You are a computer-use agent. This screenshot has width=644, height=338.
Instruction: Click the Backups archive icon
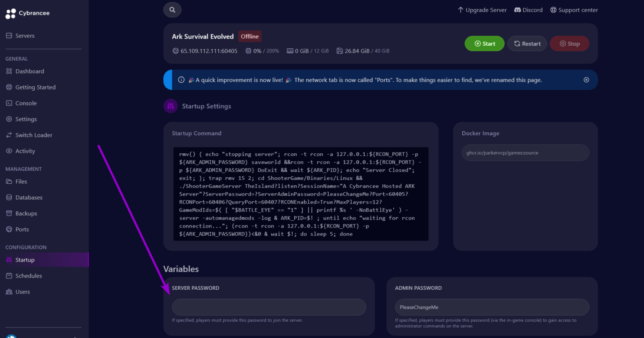click(9, 213)
